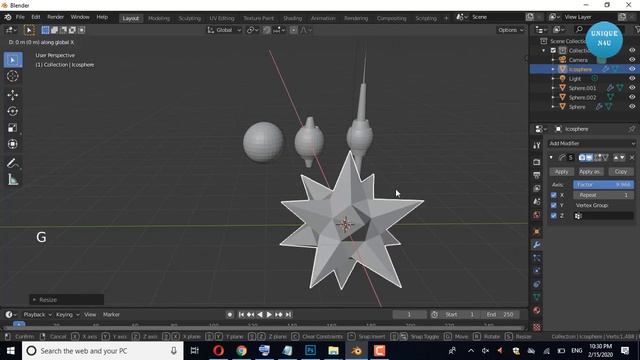The image size is (640, 360).
Task: Hide Sphere.001 in the outliner
Action: (632, 88)
